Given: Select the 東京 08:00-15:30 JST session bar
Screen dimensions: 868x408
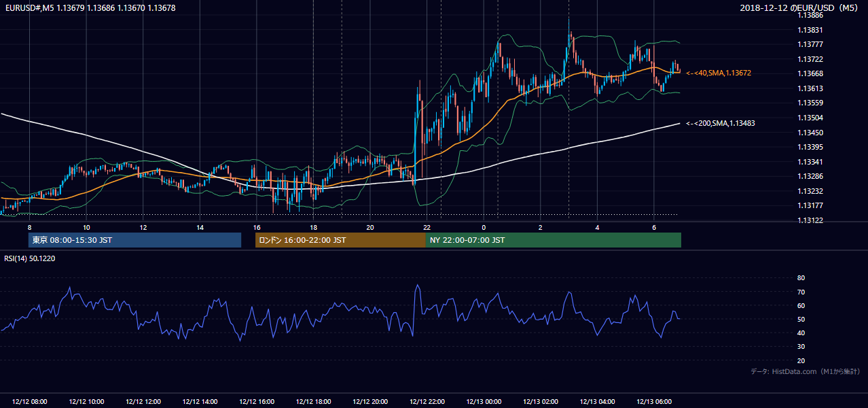Looking at the screenshot, I should point(134,240).
